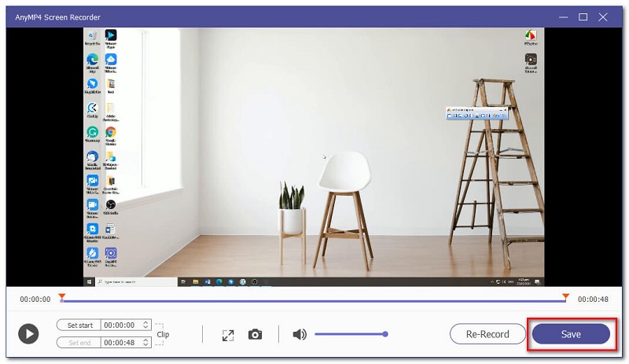629x364 pixels.
Task: Click the Windows Start button in the recorded taskbar
Action: (x=89, y=281)
